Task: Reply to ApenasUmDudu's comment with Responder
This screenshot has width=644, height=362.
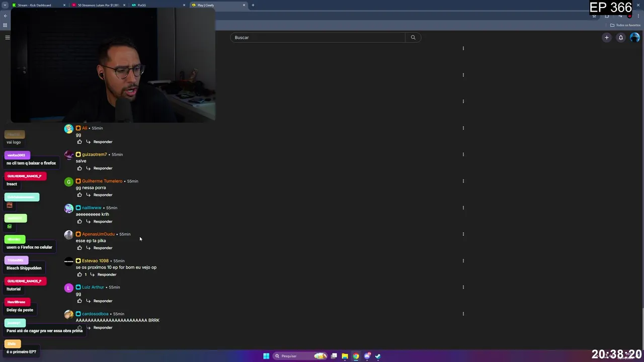Action: (x=103, y=248)
